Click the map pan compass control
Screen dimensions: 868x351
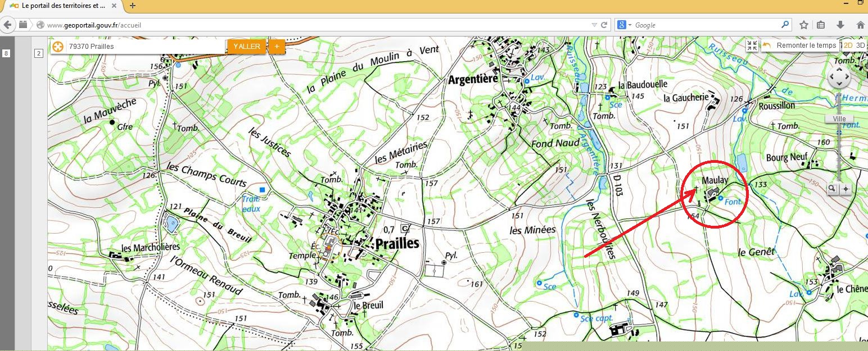(839, 78)
